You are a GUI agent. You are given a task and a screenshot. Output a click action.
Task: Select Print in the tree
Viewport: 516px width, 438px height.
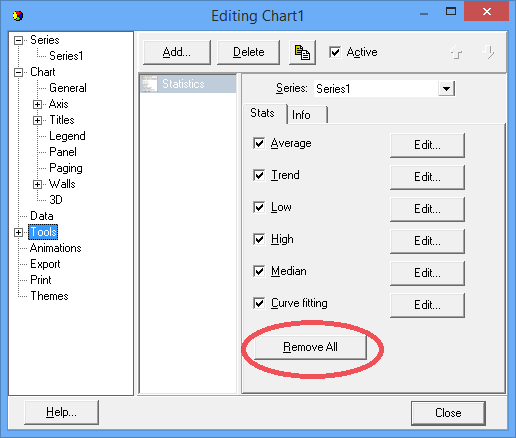41,280
